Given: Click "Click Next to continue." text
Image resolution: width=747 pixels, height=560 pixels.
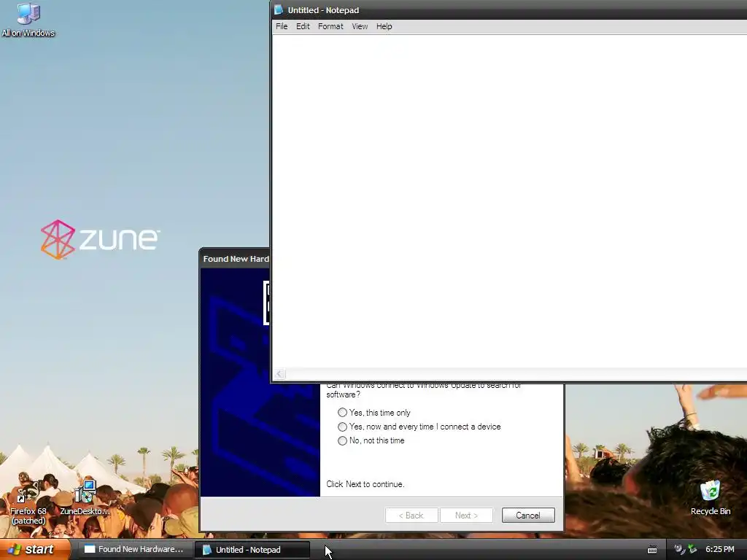Looking at the screenshot, I should click(365, 484).
